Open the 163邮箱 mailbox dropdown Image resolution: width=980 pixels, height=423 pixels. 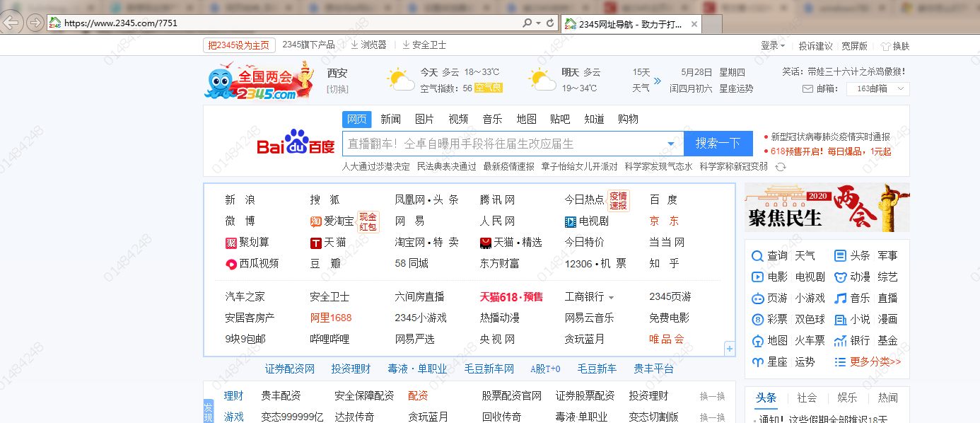pos(877,88)
